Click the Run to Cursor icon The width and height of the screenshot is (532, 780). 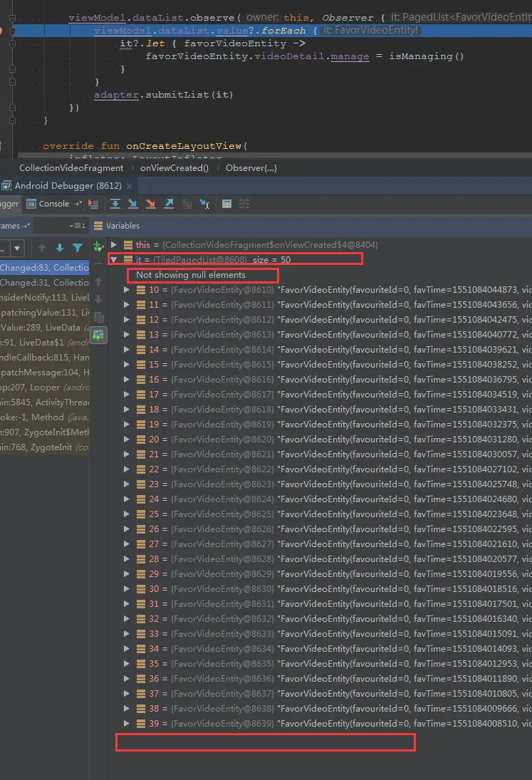tap(204, 204)
